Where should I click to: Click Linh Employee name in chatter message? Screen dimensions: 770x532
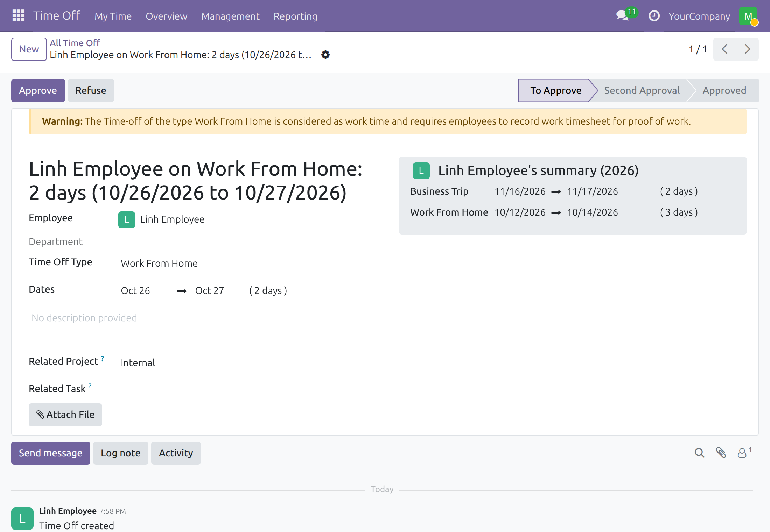click(68, 511)
